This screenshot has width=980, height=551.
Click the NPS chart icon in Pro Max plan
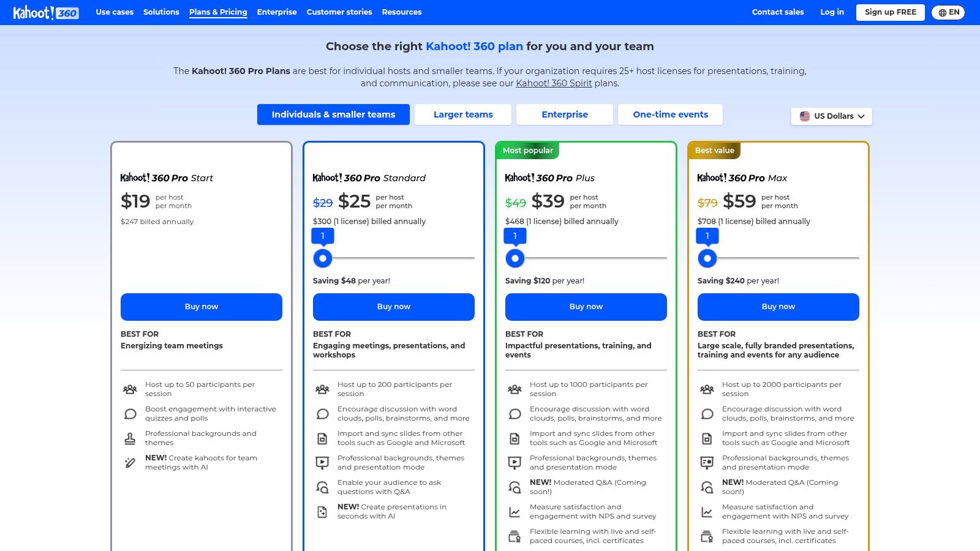pos(707,512)
